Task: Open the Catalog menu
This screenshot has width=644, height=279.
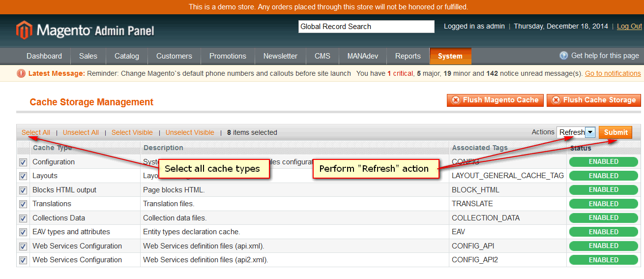Action: click(127, 56)
